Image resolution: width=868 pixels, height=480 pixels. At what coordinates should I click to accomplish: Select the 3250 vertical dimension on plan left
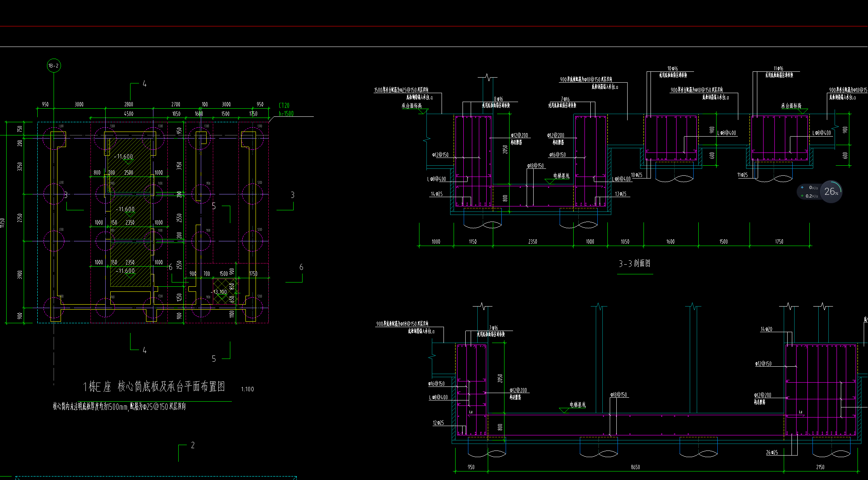coord(20,166)
